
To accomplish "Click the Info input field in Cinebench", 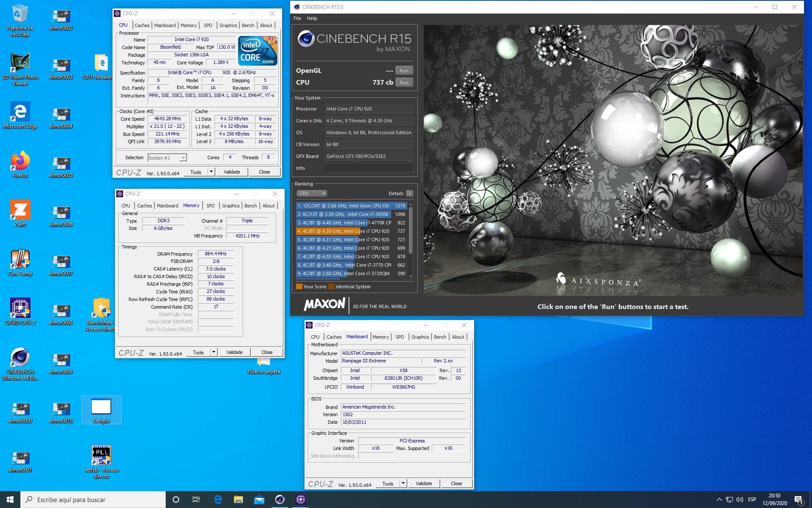I will [369, 168].
